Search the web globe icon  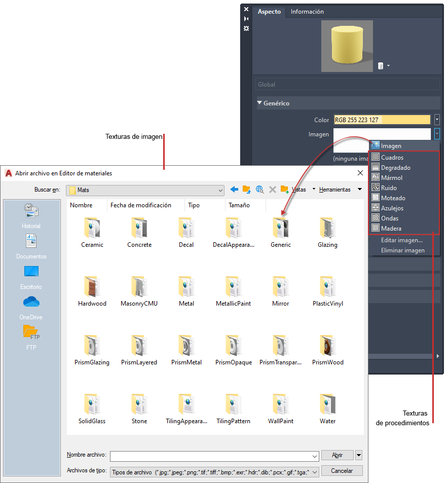pos(259,190)
